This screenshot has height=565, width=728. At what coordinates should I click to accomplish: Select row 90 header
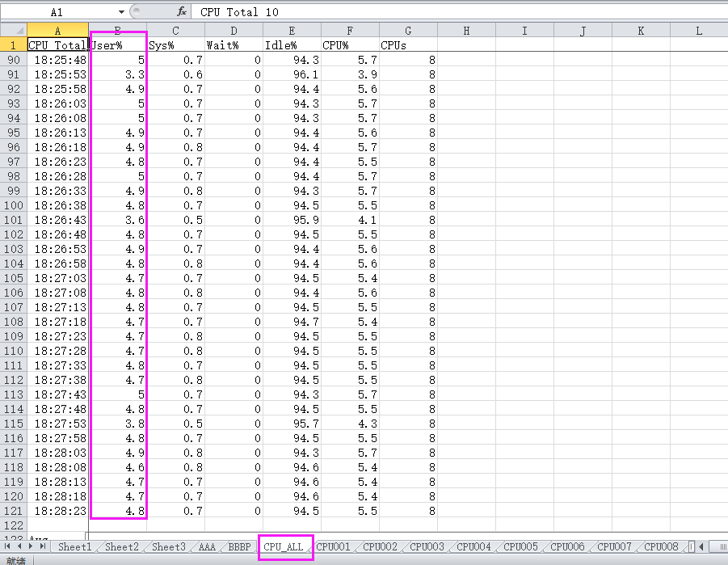tap(14, 60)
